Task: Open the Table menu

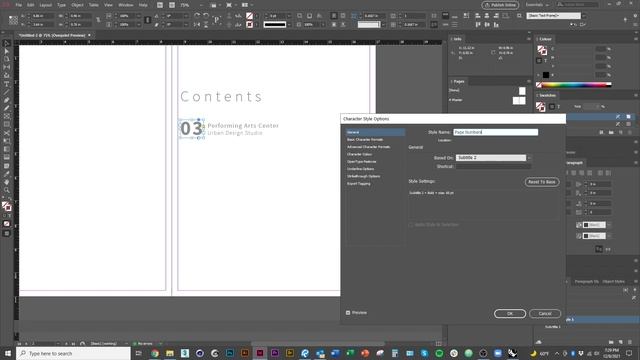Action: (93, 5)
